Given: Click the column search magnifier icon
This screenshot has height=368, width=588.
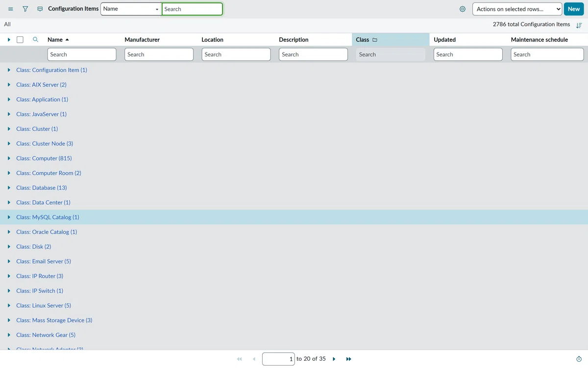Looking at the screenshot, I should 35,40.
